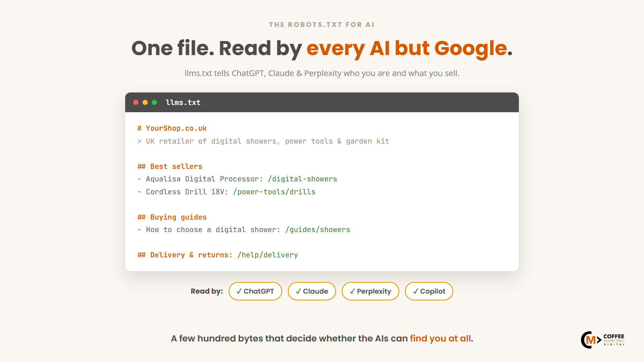Click 'THE ROBOTS.TXT FOR AI' eyebrow text
The width and height of the screenshot is (644, 362).
pyautogui.click(x=322, y=25)
